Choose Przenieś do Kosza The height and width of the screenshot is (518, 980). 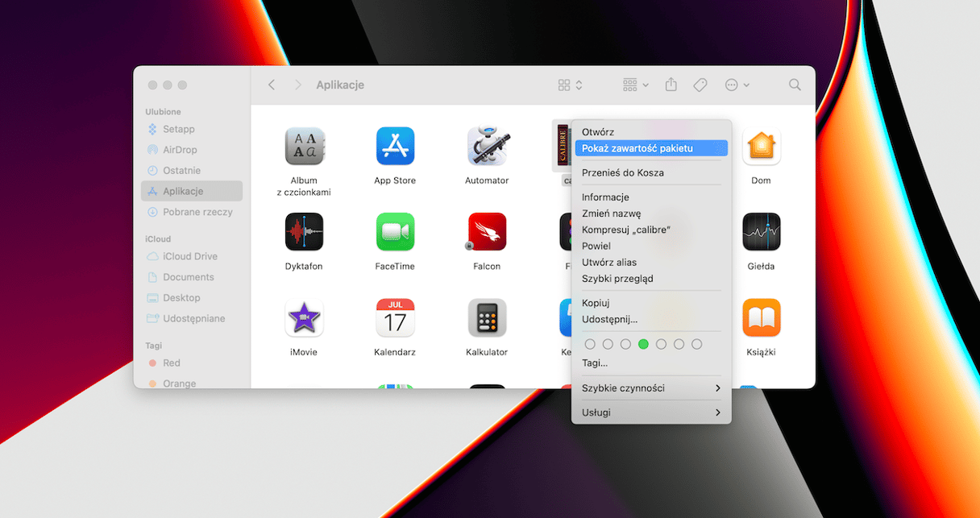point(651,172)
